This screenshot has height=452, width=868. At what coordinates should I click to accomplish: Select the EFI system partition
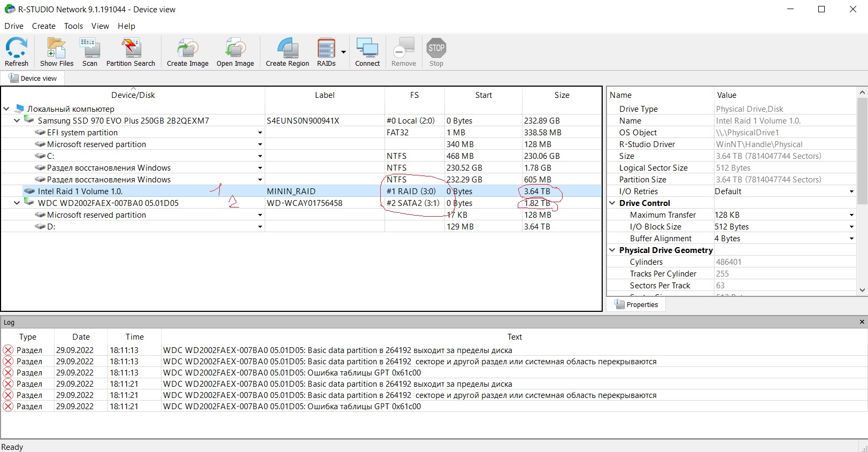(x=82, y=132)
